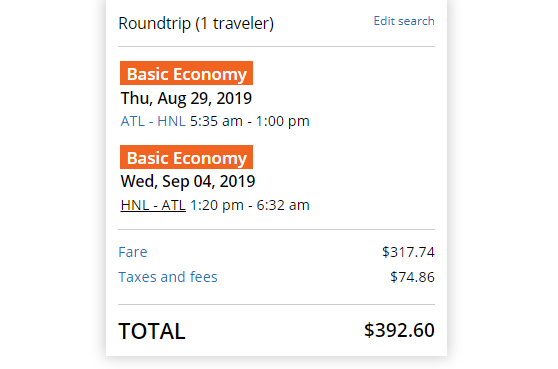This screenshot has width=558, height=369.
Task: Click the Roundtrip (1 traveler) heading
Action: coord(196,24)
